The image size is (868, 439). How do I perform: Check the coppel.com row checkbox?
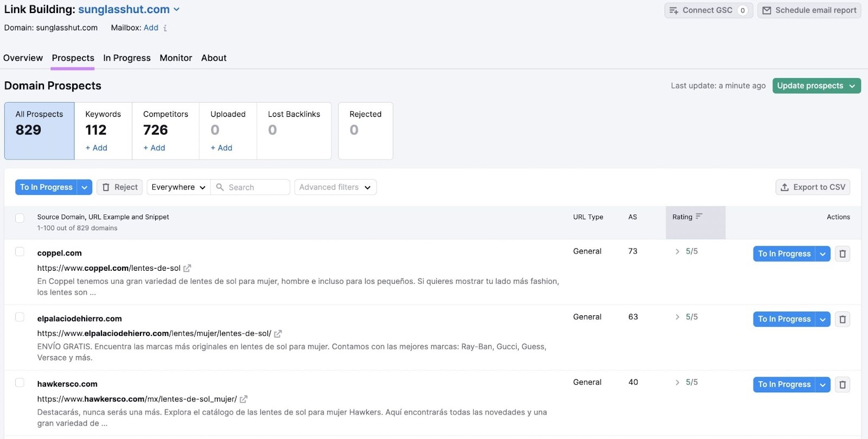(20, 252)
